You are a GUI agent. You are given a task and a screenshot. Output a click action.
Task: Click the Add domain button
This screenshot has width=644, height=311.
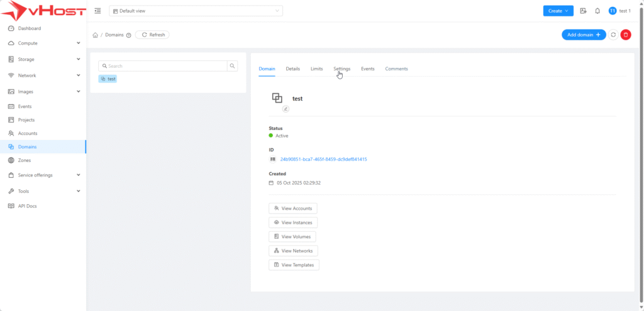point(583,35)
